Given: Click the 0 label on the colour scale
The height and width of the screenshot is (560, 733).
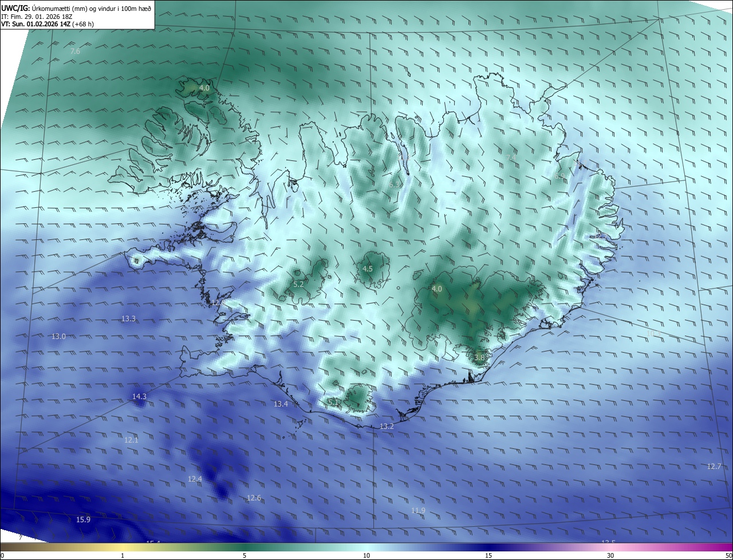Looking at the screenshot, I should click(2, 555).
